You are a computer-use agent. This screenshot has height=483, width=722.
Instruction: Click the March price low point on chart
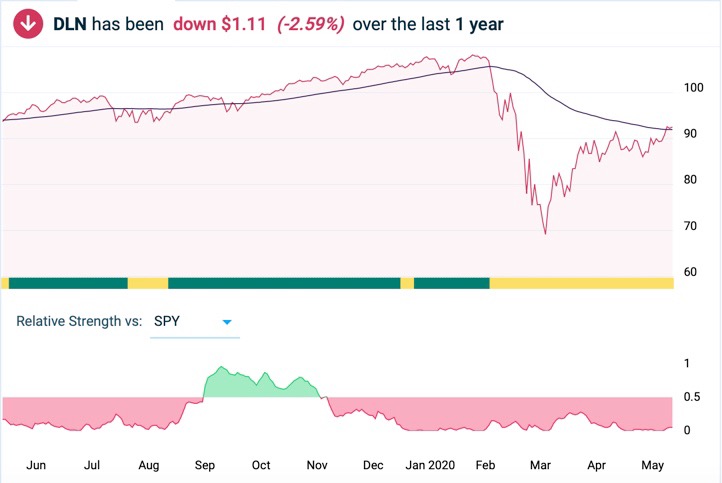545,233
